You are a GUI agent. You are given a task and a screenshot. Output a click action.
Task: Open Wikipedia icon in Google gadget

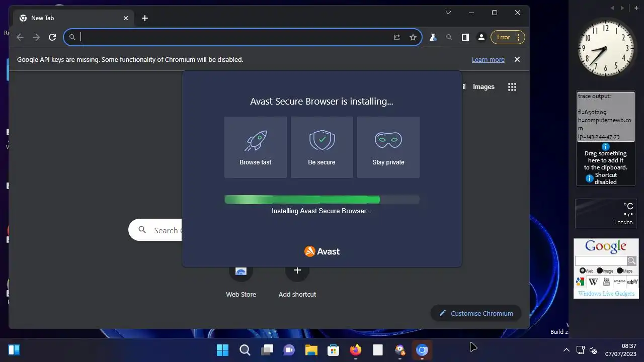[x=593, y=282]
